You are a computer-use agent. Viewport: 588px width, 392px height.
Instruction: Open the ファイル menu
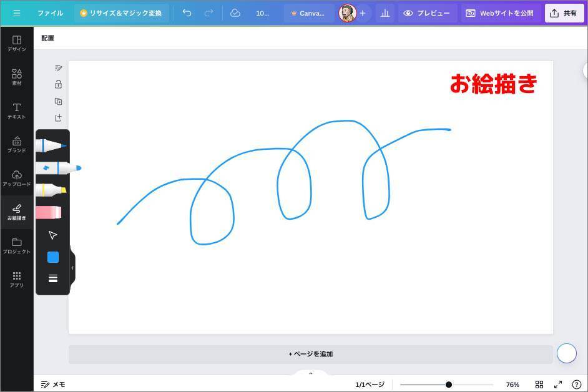pyautogui.click(x=50, y=13)
